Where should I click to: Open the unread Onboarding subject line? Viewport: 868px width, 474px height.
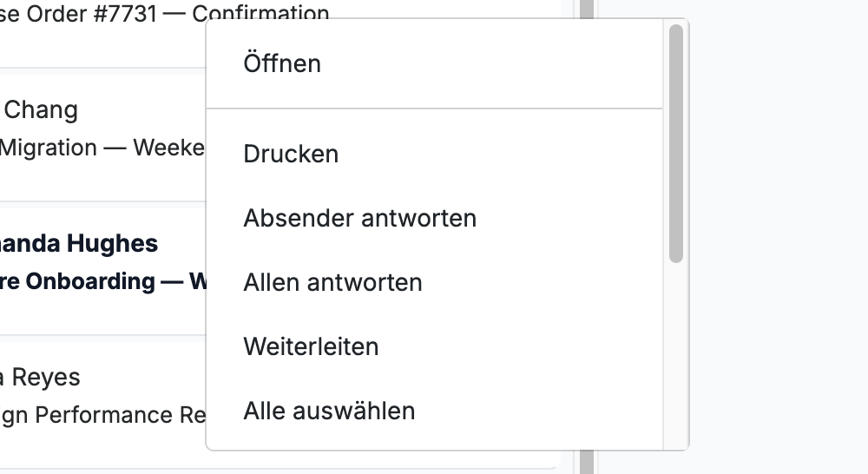click(103, 281)
